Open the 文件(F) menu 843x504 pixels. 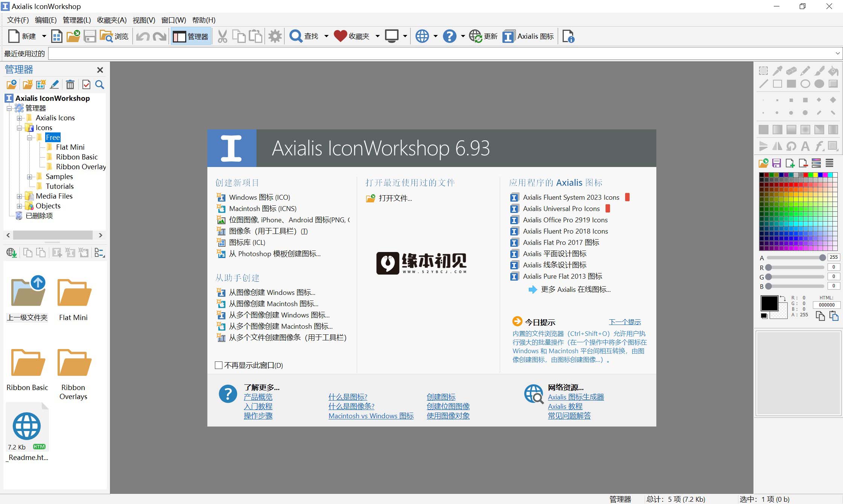tap(18, 20)
